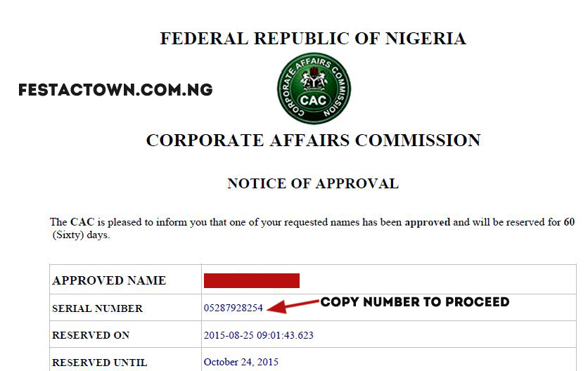Click the FESTACTOWN.COM.NG watermark text
Viewport: 588px width, 371px height.
pos(115,90)
